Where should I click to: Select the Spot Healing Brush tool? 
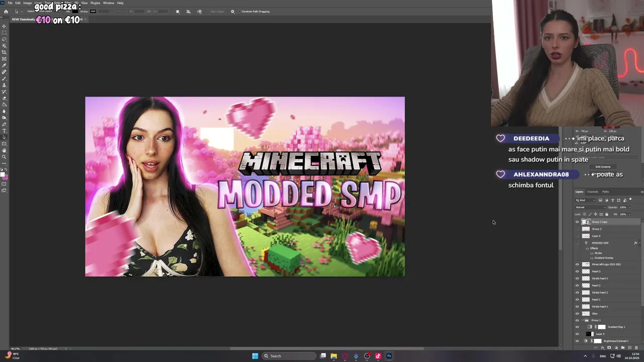click(x=4, y=72)
